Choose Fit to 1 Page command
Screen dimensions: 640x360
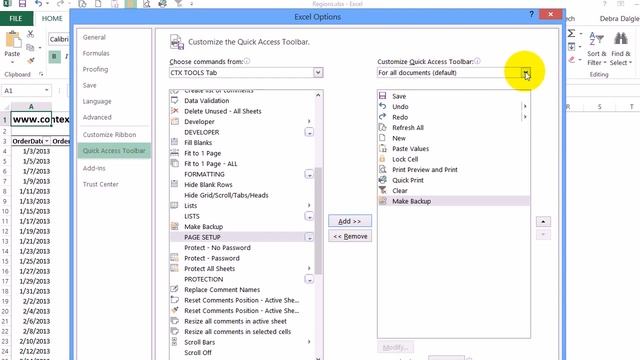click(x=242, y=153)
